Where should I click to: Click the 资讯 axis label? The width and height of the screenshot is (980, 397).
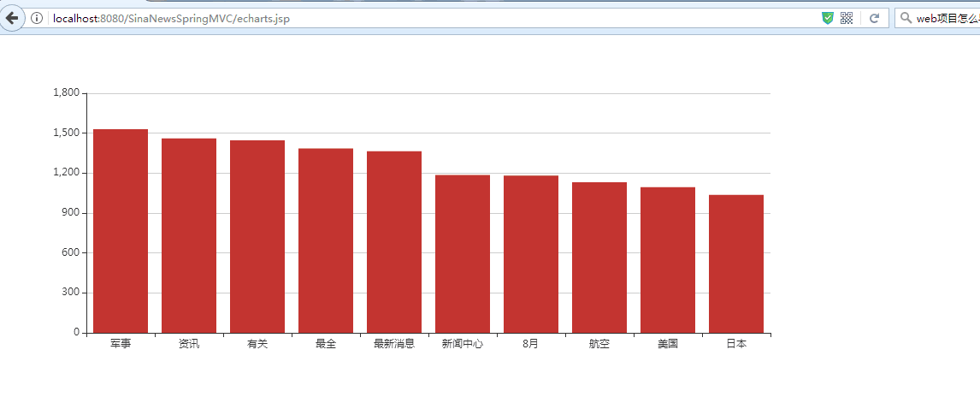coord(189,344)
